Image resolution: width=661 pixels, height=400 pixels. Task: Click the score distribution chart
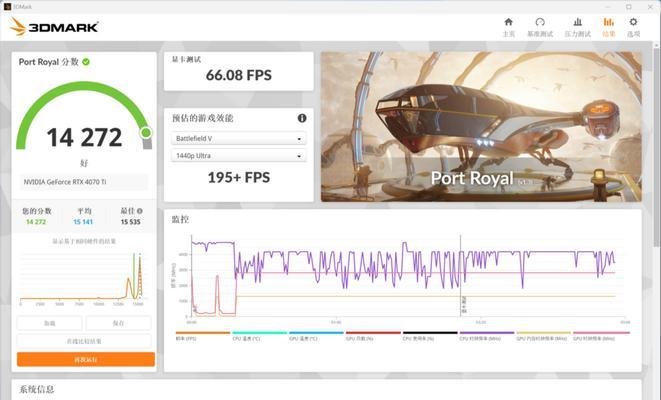pyautogui.click(x=81, y=277)
